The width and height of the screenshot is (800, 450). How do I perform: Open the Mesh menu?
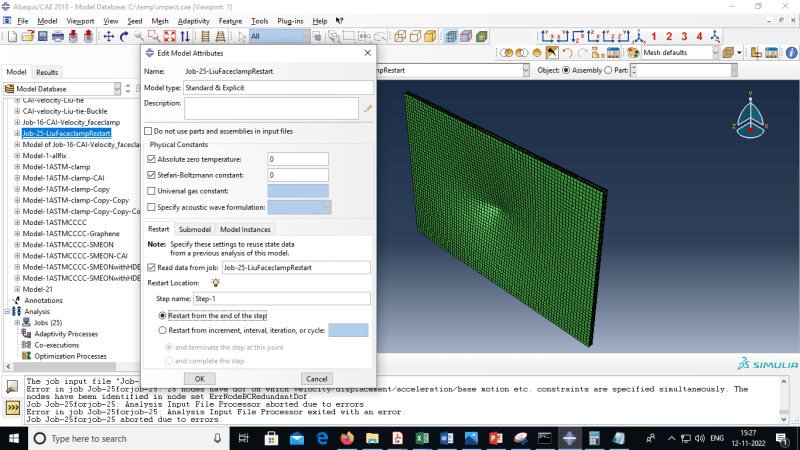click(160, 21)
